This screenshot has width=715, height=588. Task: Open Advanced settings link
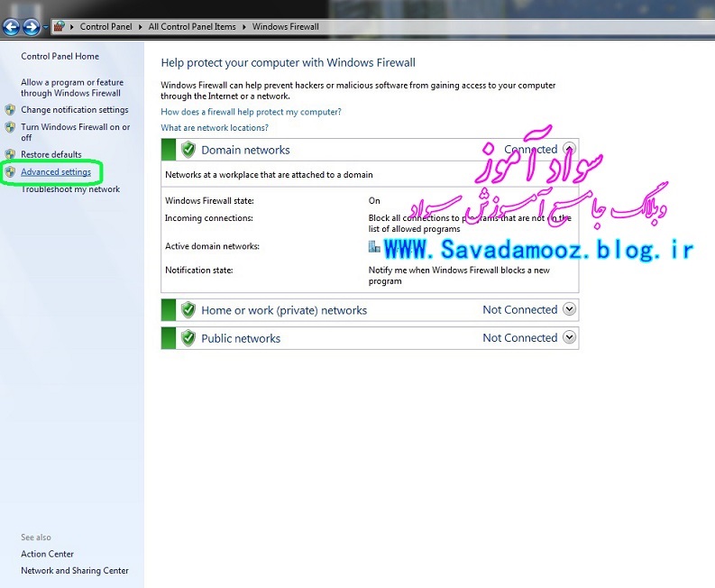coord(56,172)
